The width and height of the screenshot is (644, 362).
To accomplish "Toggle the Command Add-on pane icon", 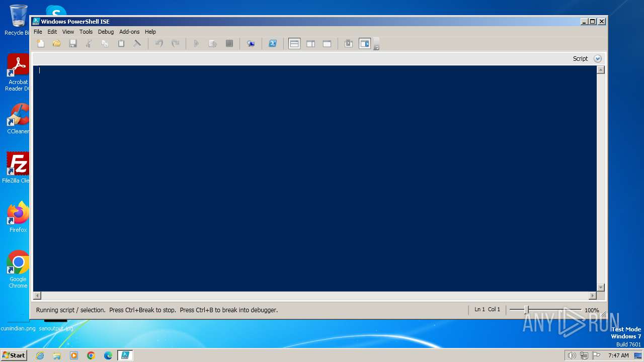I will pyautogui.click(x=365, y=44).
